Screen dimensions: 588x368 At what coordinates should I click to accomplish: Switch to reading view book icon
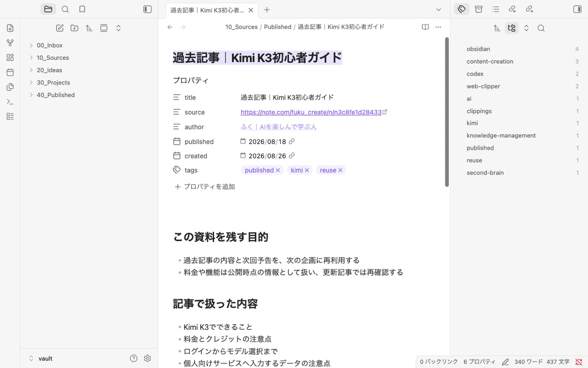click(425, 27)
